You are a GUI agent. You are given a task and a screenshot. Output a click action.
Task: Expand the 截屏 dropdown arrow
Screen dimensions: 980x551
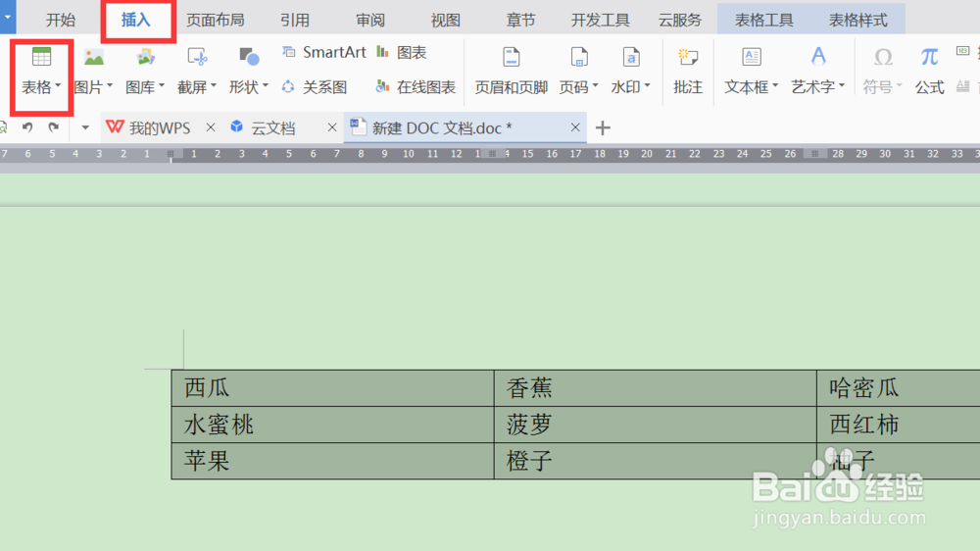point(214,85)
